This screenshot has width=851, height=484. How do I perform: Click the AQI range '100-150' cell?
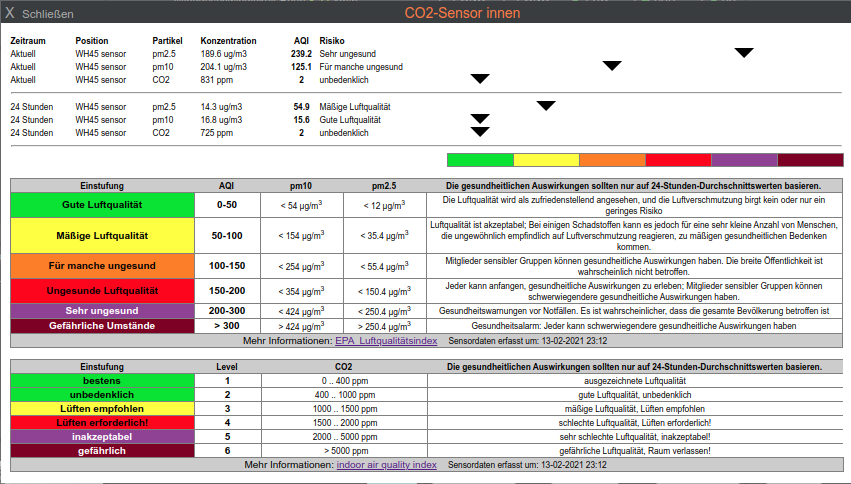point(227,266)
